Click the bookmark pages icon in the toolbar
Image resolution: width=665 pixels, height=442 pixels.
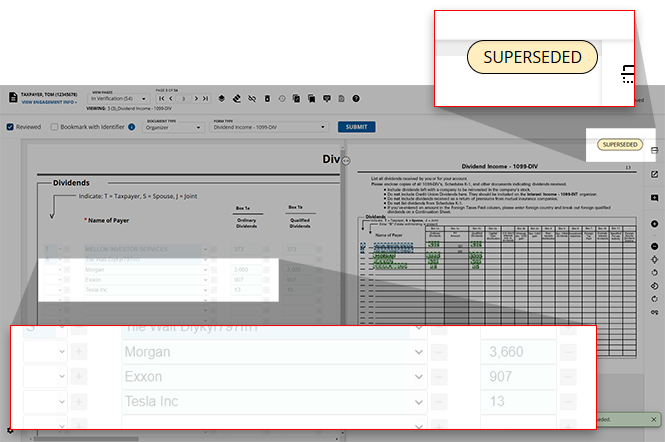pyautogui.click(x=312, y=98)
